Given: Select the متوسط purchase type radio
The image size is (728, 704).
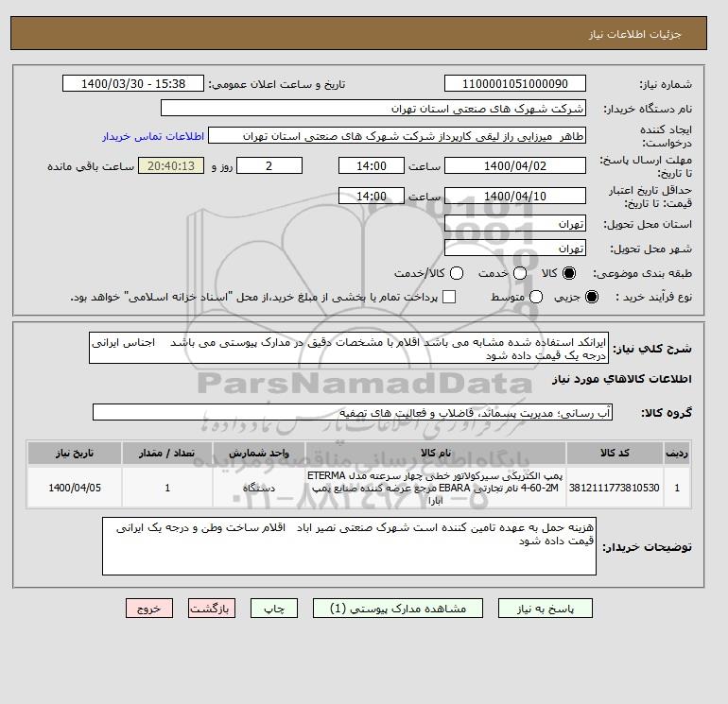Looking at the screenshot, I should coord(536,297).
